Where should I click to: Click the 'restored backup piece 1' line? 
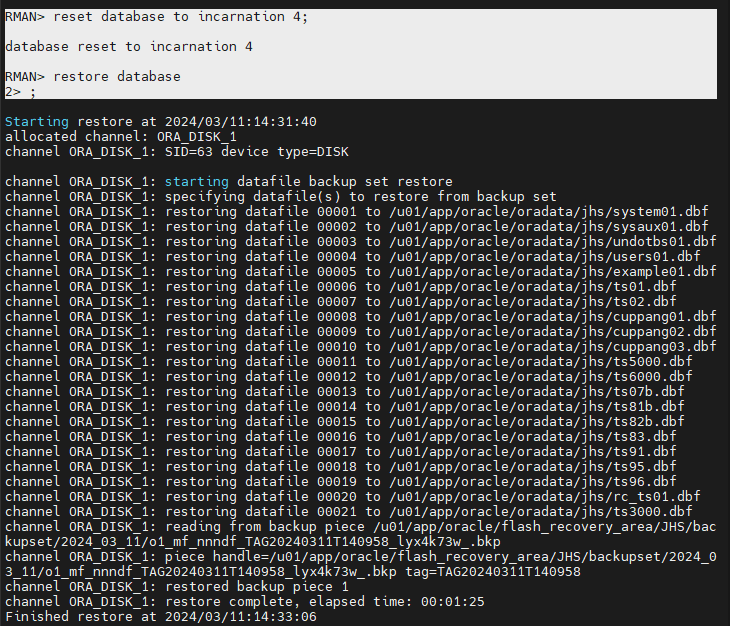pyautogui.click(x=177, y=586)
